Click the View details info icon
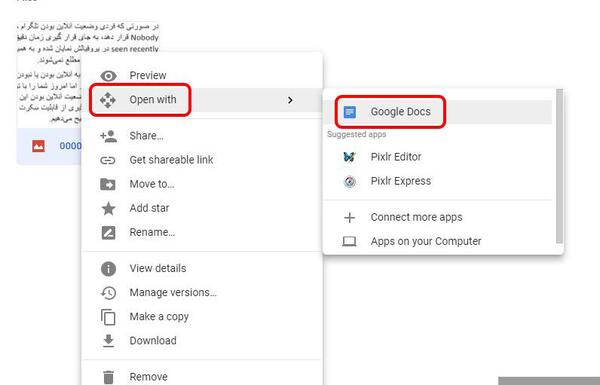Viewport: 600px width, 385px height. [x=108, y=269]
